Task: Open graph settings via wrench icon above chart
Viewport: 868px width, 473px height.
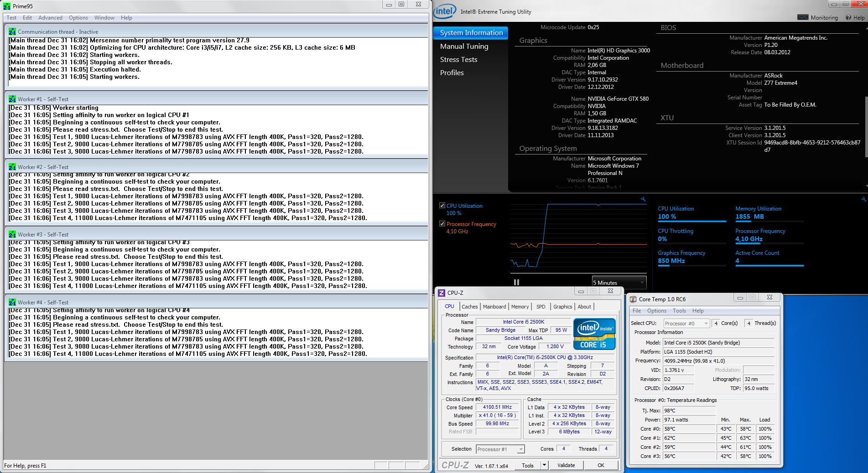Action: (643, 199)
